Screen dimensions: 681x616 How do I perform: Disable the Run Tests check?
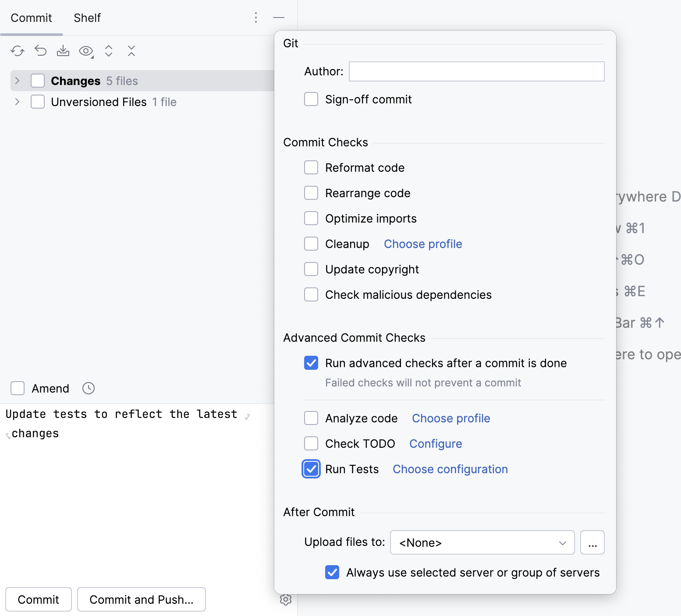[x=311, y=469]
